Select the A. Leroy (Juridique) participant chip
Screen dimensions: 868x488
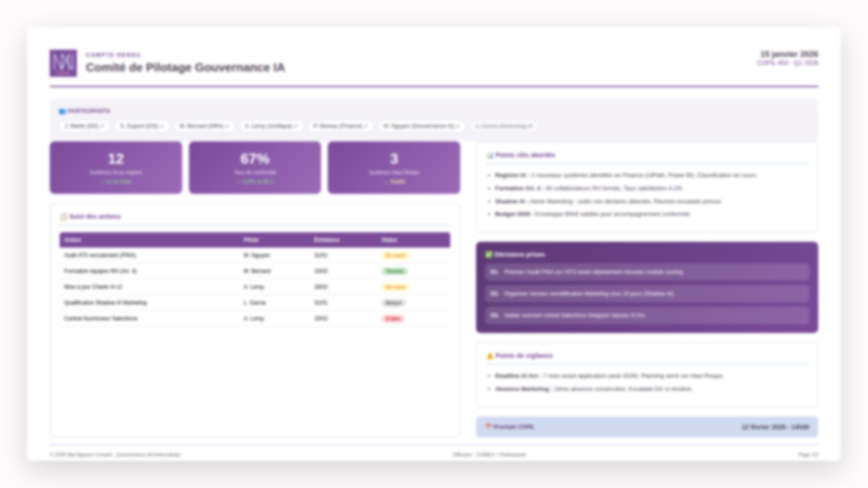(x=271, y=126)
